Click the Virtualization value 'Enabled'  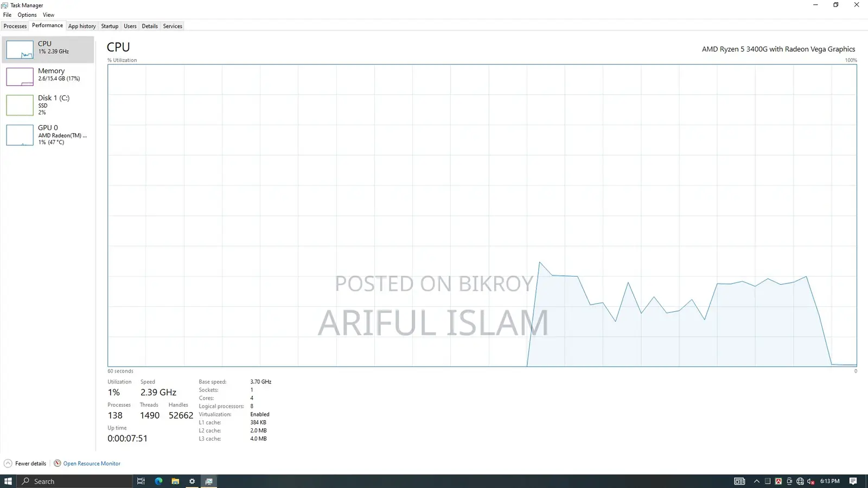tap(260, 414)
